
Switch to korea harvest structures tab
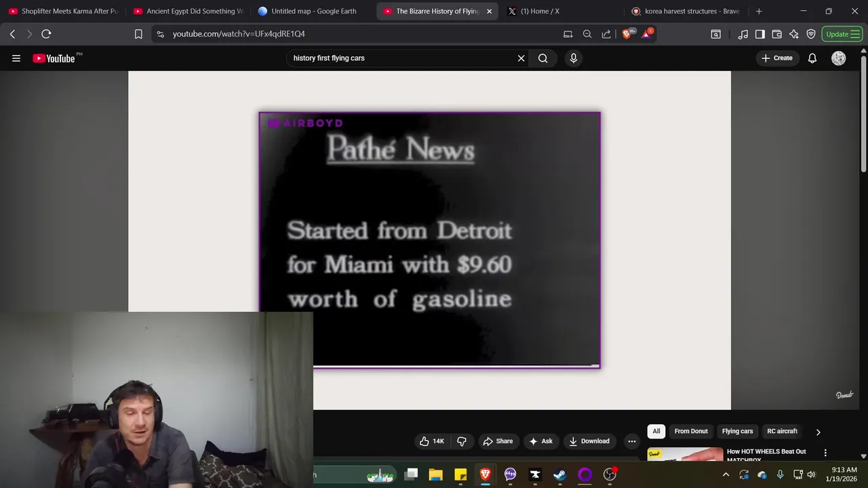[686, 11]
